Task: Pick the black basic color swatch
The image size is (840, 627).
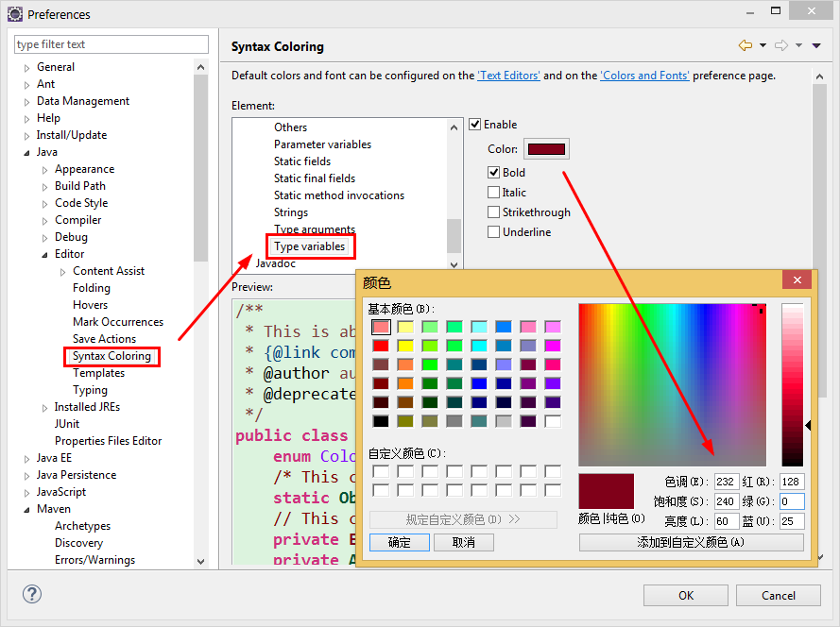Action: click(381, 421)
